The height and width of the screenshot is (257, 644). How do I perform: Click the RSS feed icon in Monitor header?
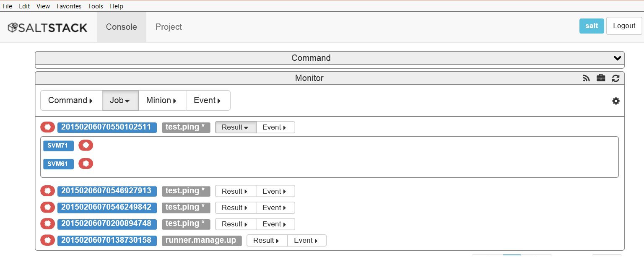[x=586, y=78]
